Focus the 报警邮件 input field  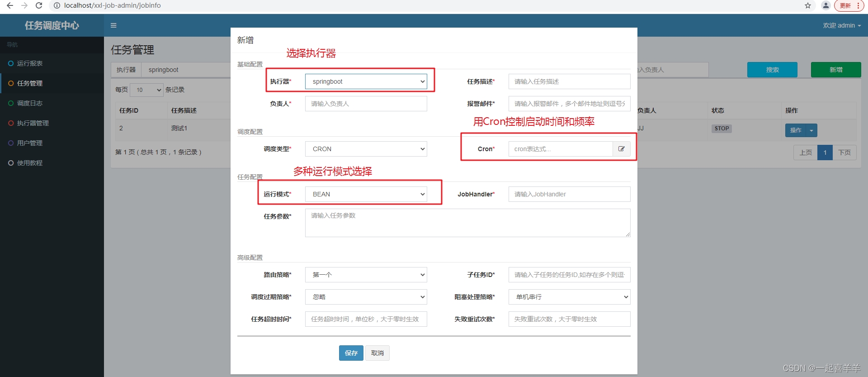[x=570, y=104]
